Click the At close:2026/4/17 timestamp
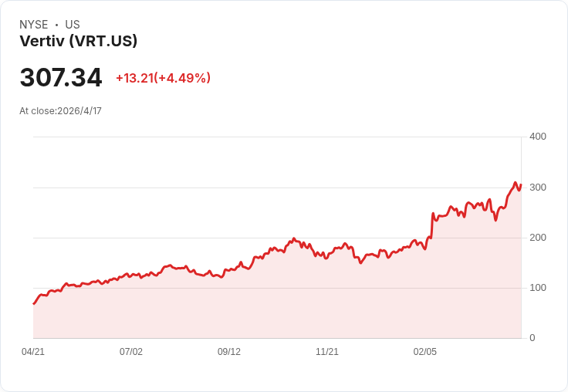This screenshot has width=568, height=392. point(60,111)
